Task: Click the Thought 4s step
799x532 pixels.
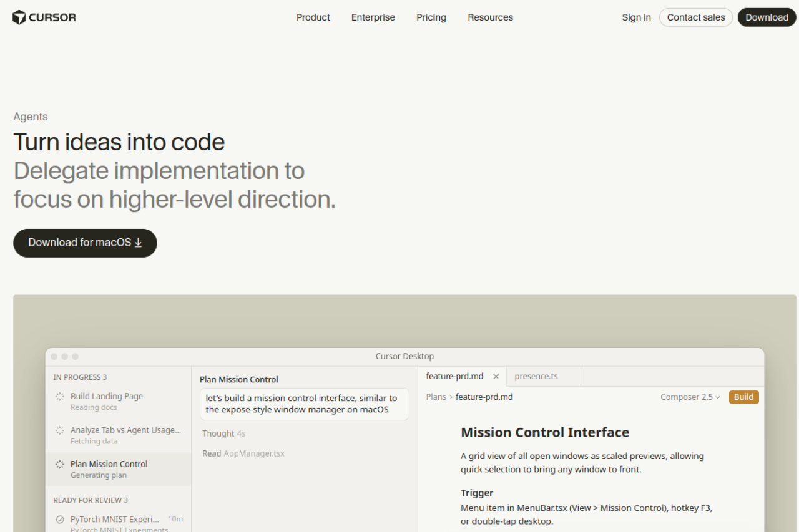Action: [223, 433]
